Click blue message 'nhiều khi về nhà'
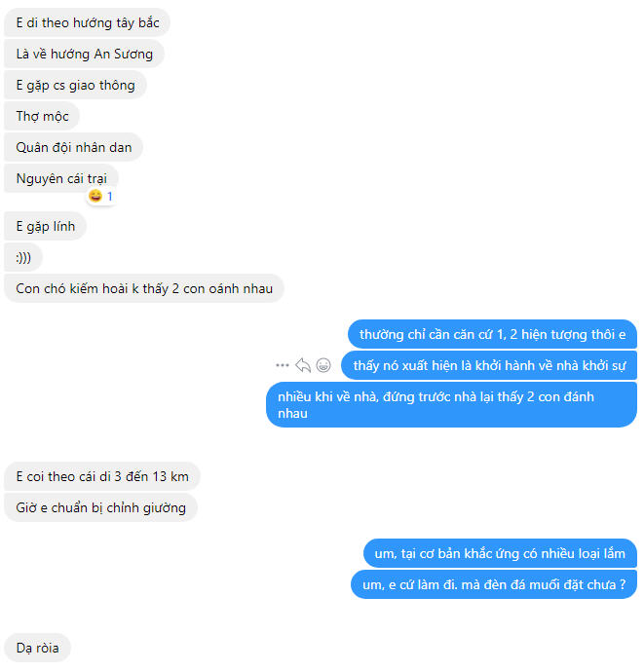This screenshot has height=671, width=644. (451, 405)
